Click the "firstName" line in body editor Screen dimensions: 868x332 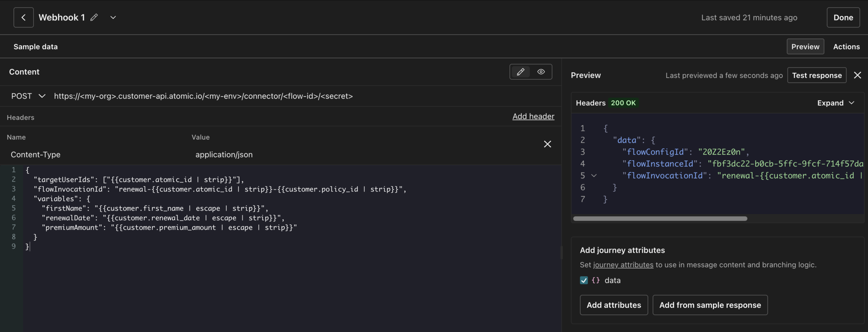click(155, 208)
